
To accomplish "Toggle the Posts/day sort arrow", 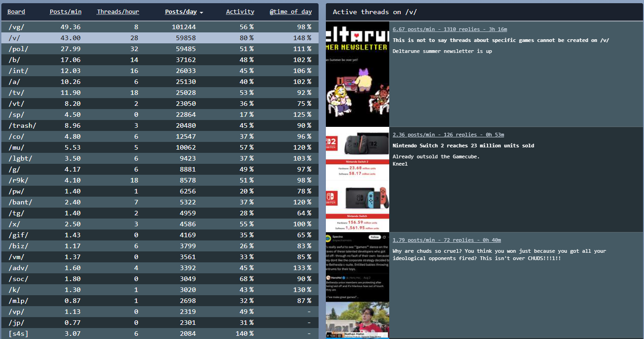I will point(201,12).
